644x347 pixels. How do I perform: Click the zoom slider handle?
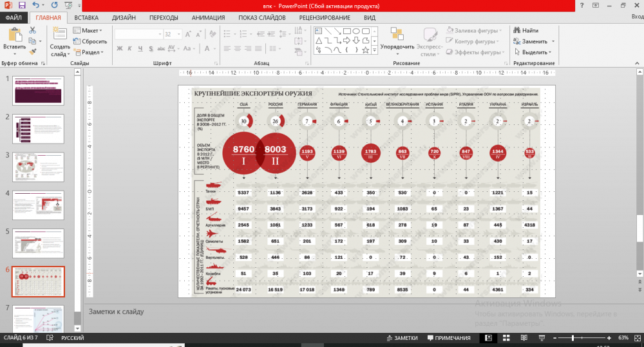click(572, 338)
